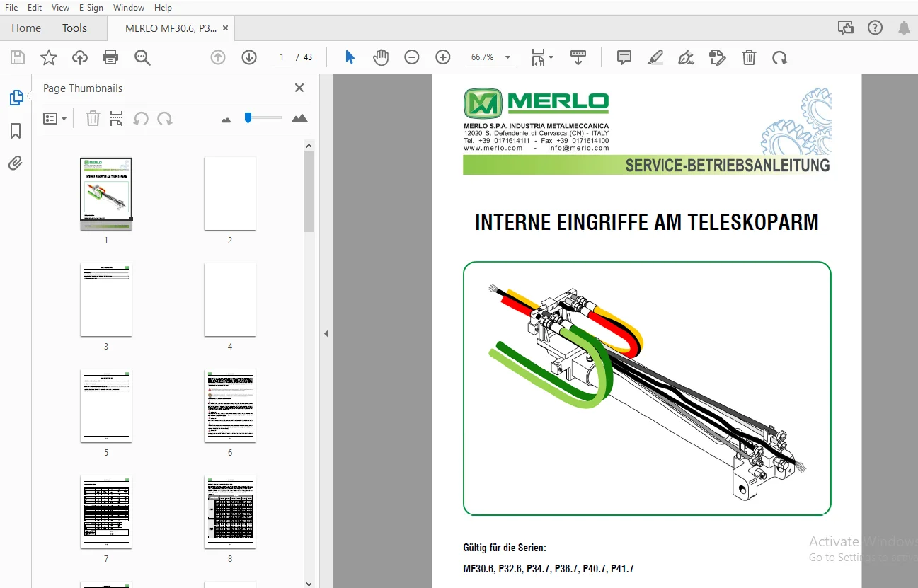Select page 1 thumbnail
This screenshot has height=588, width=918.
[106, 194]
